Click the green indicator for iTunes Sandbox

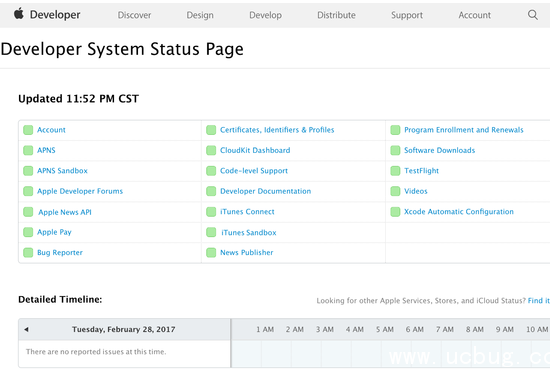click(211, 232)
